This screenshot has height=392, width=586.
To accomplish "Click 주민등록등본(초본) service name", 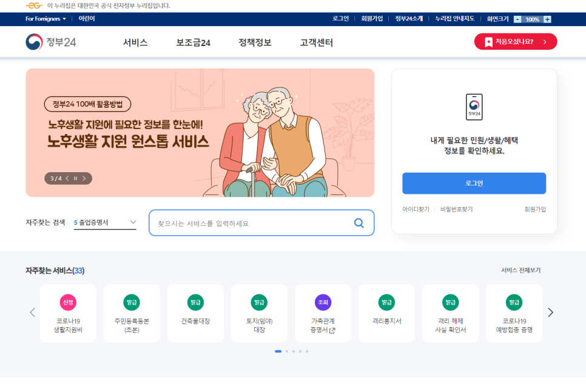I will (x=132, y=325).
